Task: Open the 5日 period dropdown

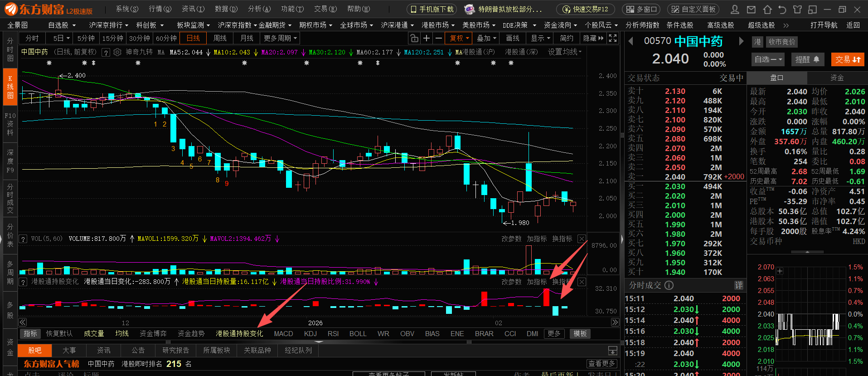Action: coord(61,39)
